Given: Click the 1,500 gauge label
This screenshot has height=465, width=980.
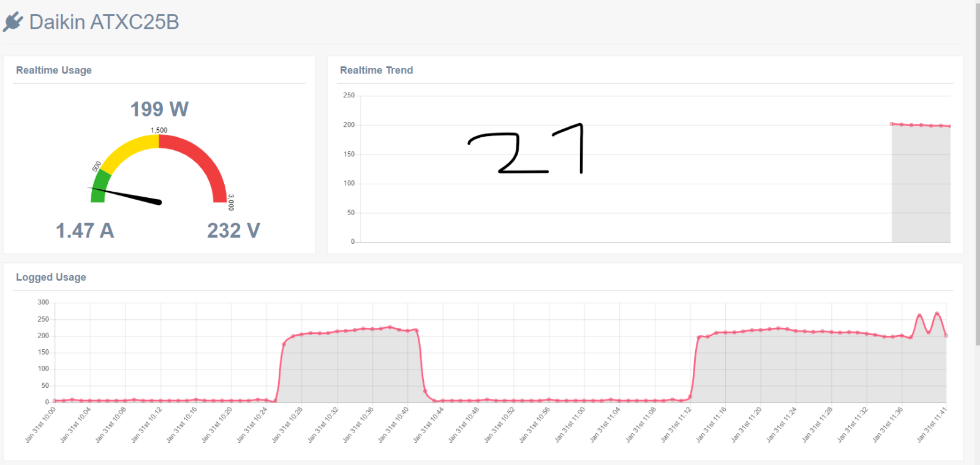Looking at the screenshot, I should pos(159,130).
